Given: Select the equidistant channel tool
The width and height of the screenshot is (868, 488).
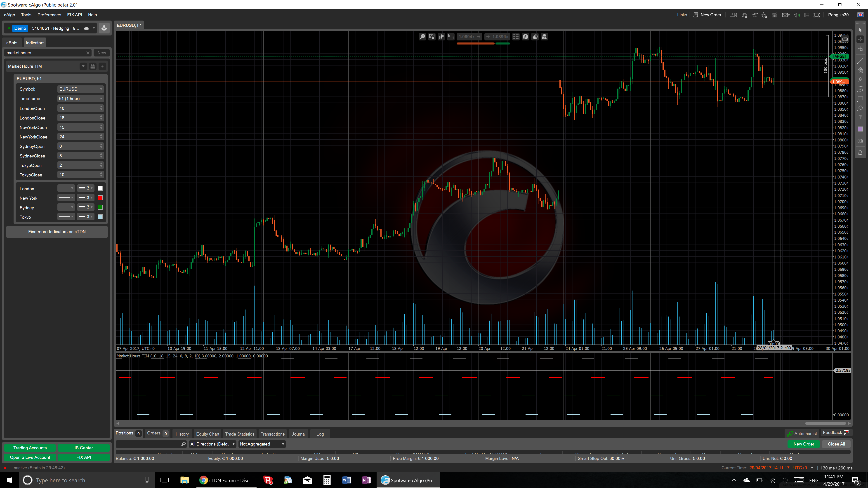Looking at the screenshot, I should [x=860, y=70].
